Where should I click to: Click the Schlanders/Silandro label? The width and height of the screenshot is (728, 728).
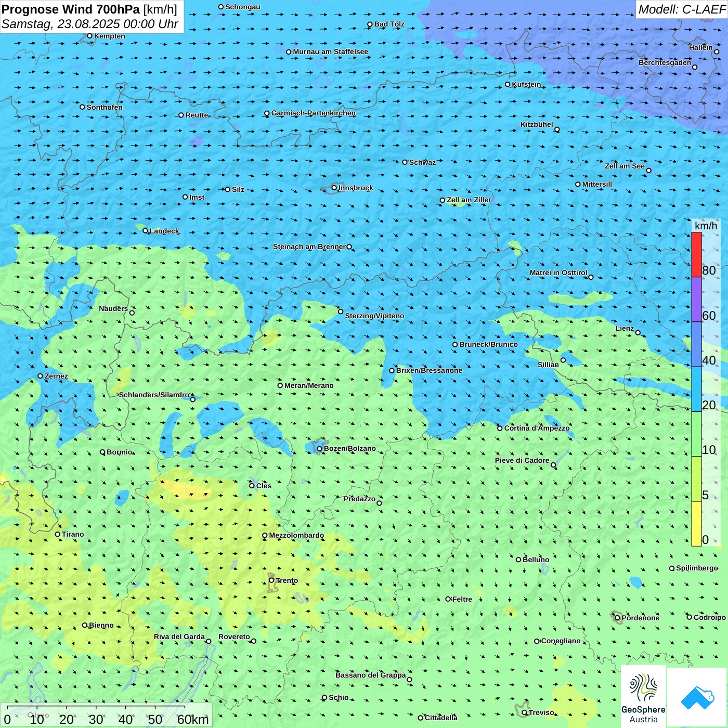[154, 395]
